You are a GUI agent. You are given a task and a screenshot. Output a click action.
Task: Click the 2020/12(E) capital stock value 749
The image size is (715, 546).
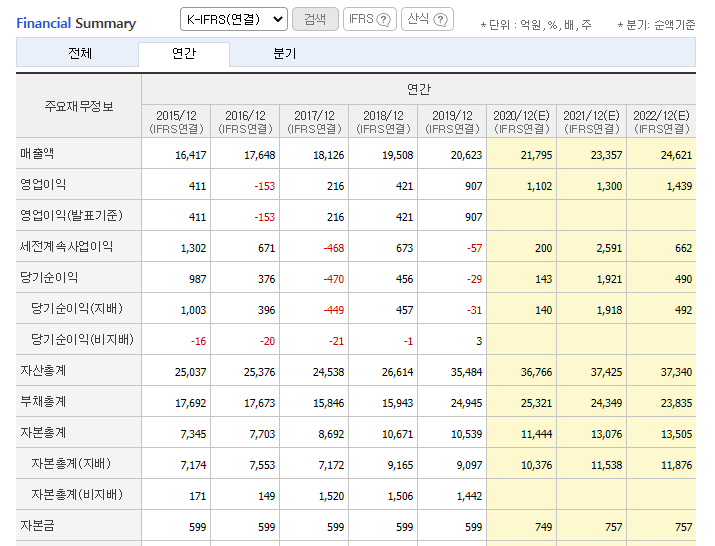tap(543, 527)
